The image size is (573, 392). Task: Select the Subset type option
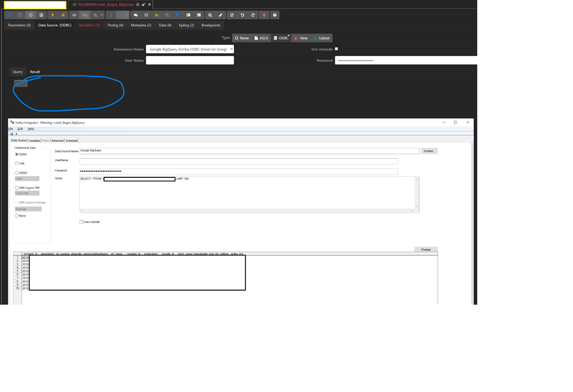(x=323, y=37)
